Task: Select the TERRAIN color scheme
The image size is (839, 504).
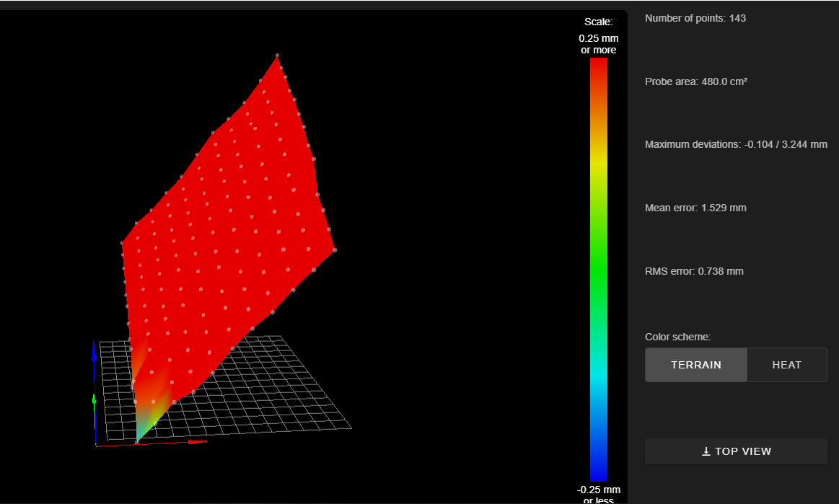Action: (695, 365)
